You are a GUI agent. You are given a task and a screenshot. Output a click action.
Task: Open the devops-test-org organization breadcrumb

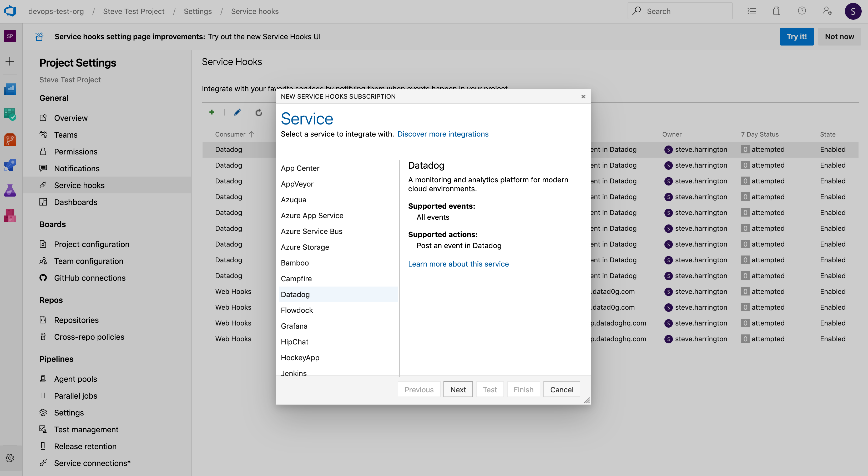coord(56,11)
